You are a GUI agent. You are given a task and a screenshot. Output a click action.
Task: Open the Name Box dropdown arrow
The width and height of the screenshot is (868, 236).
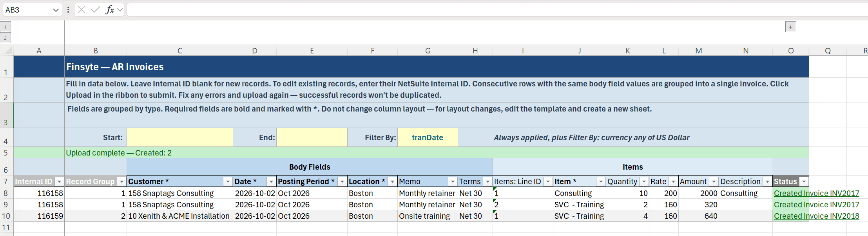pyautogui.click(x=56, y=10)
